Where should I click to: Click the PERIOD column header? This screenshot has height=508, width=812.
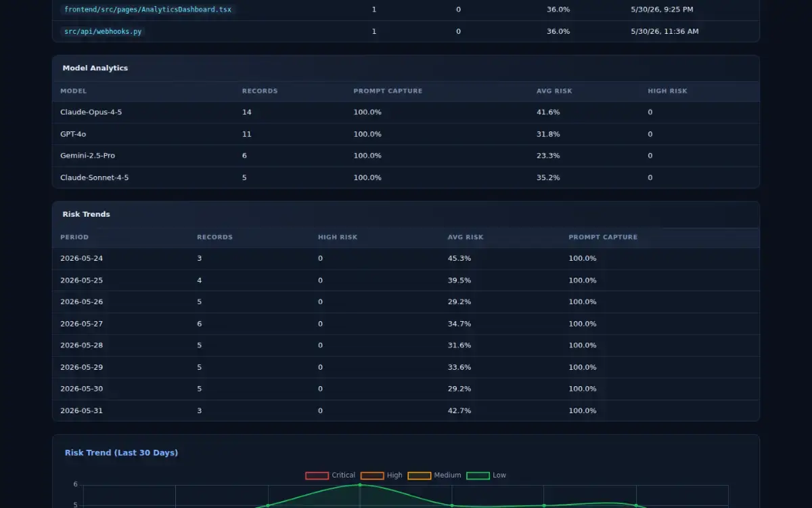coord(74,237)
